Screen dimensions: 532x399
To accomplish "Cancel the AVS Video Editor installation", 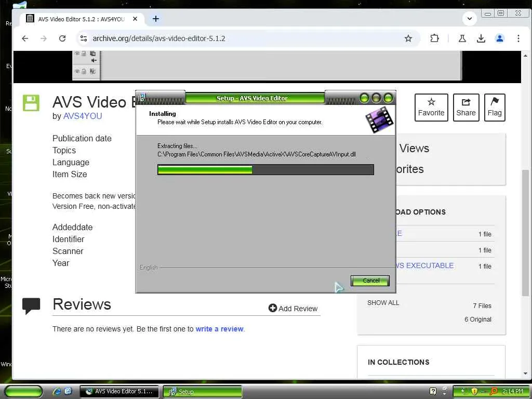I will tap(370, 281).
